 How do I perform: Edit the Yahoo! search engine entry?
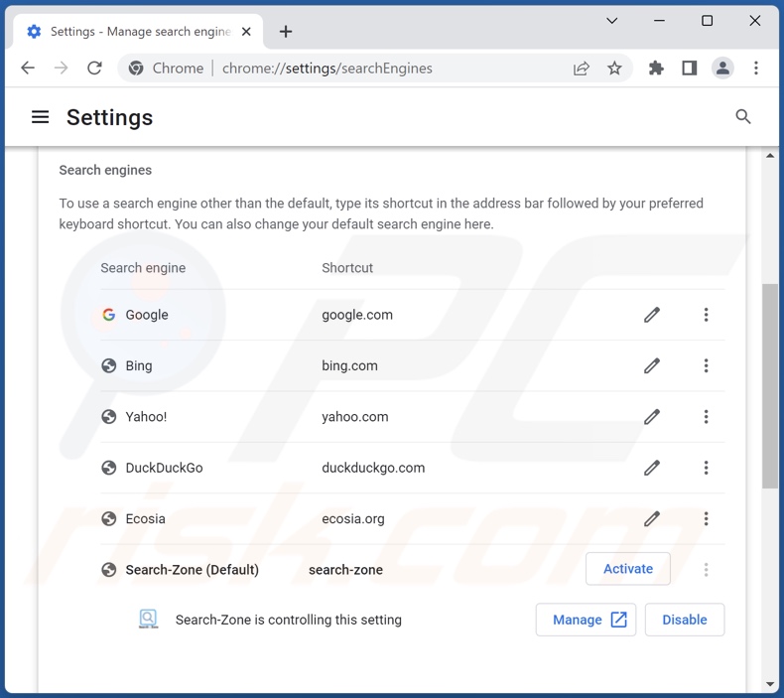[652, 417]
